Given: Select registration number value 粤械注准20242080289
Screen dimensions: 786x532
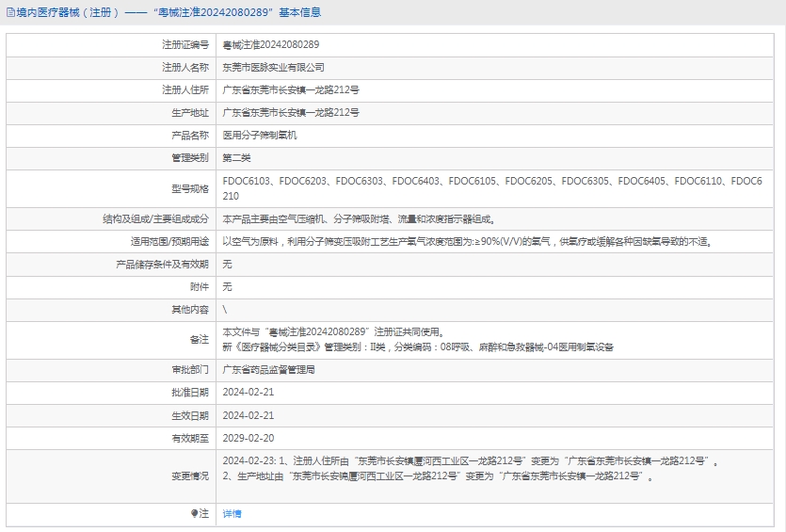Looking at the screenshot, I should (271, 44).
